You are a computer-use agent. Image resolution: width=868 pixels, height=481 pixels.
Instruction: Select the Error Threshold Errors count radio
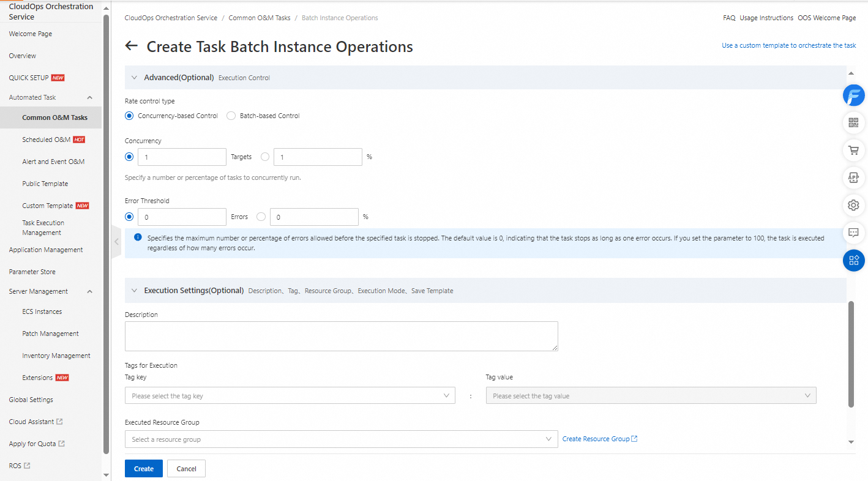129,217
